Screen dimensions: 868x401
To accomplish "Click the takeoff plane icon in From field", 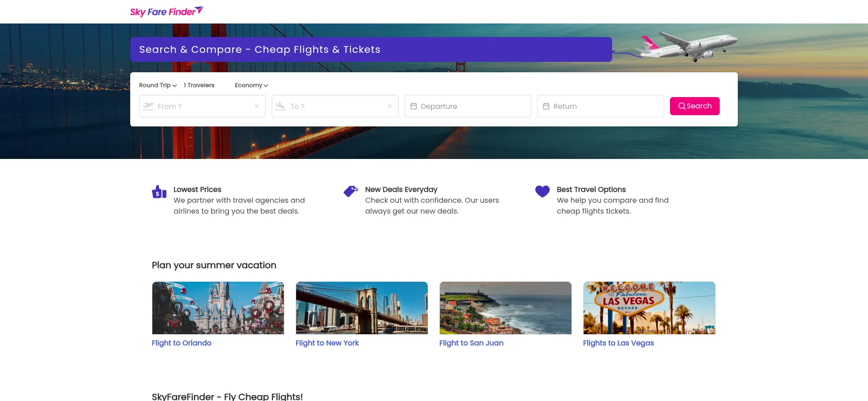I will 148,106.
